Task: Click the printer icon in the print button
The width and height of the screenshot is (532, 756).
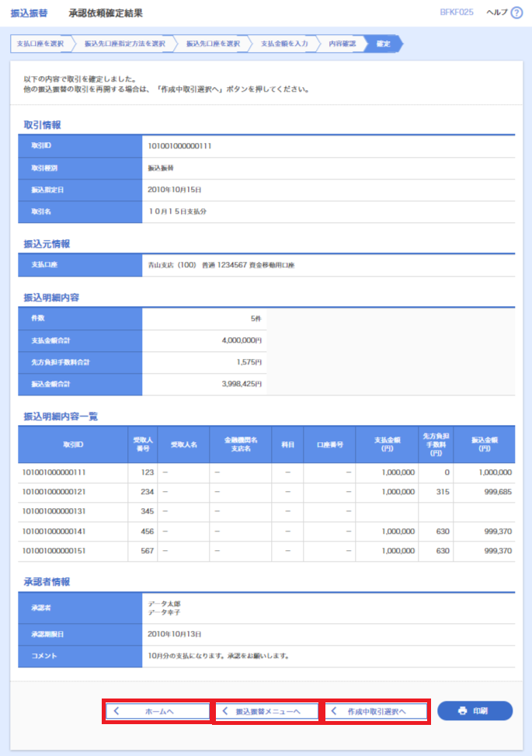Action: pos(463,711)
